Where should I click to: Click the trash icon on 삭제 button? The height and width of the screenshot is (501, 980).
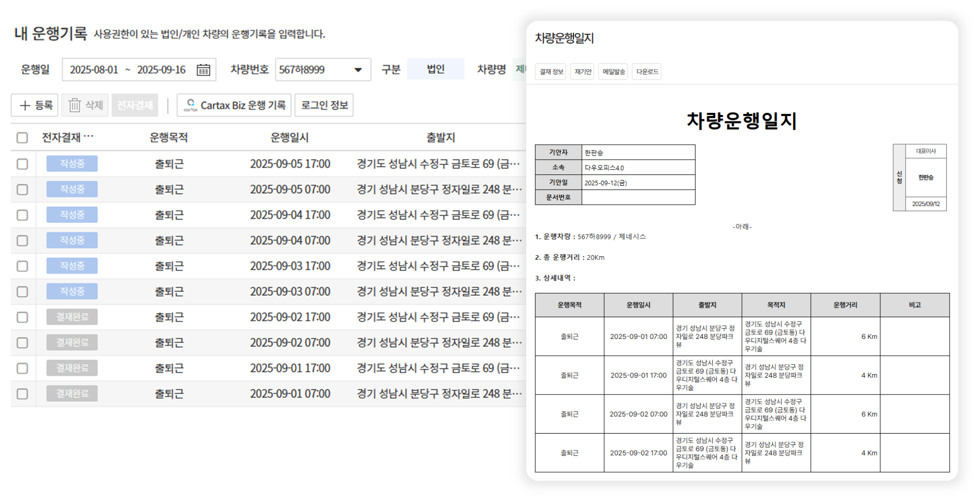click(74, 106)
